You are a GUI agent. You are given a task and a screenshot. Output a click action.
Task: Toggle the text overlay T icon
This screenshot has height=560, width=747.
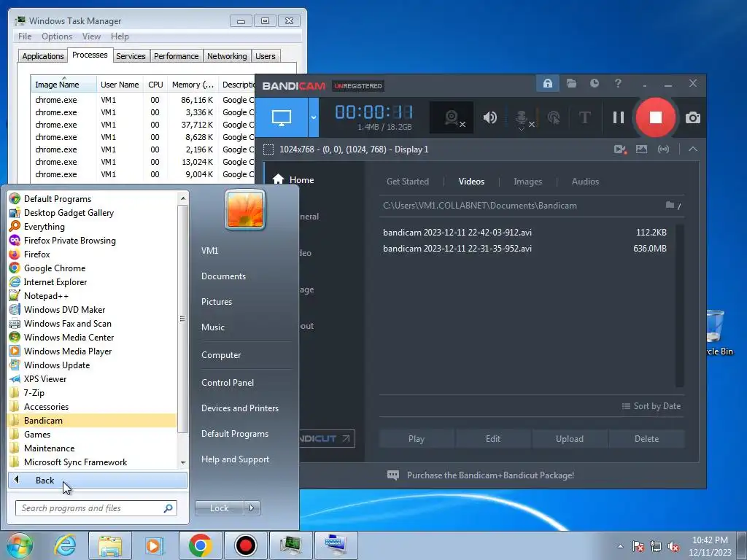tap(584, 117)
